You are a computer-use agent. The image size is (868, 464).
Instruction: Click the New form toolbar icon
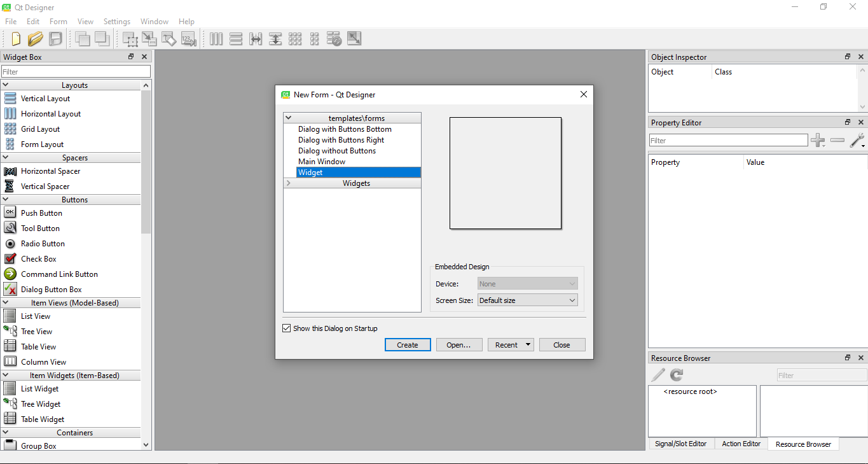point(15,39)
